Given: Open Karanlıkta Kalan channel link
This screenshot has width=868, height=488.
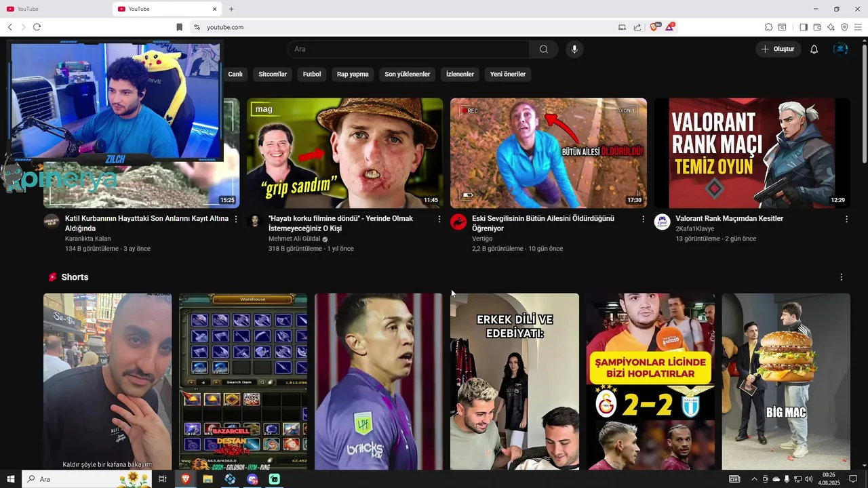Looking at the screenshot, I should (87, 239).
